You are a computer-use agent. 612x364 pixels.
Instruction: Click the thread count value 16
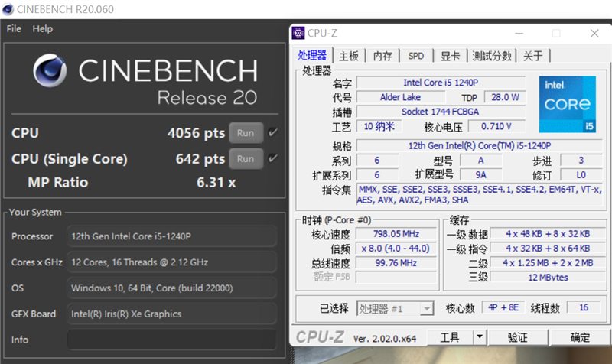(x=584, y=307)
